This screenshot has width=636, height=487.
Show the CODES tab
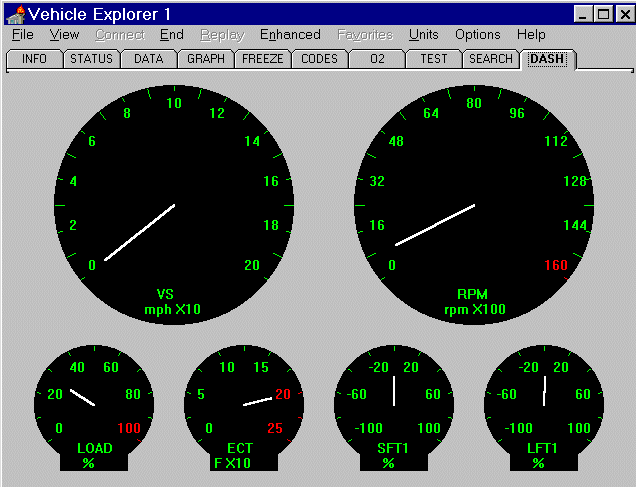[x=320, y=59]
